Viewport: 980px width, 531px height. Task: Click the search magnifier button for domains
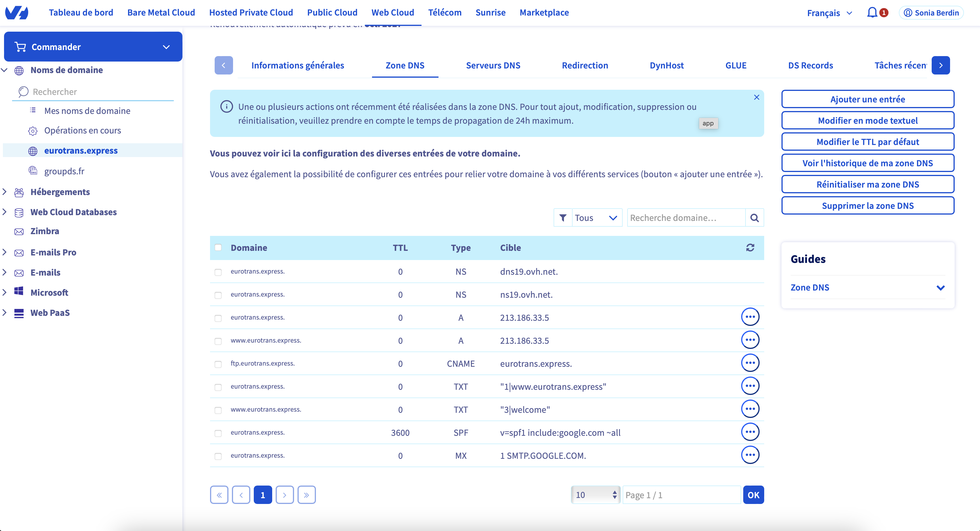[754, 218]
